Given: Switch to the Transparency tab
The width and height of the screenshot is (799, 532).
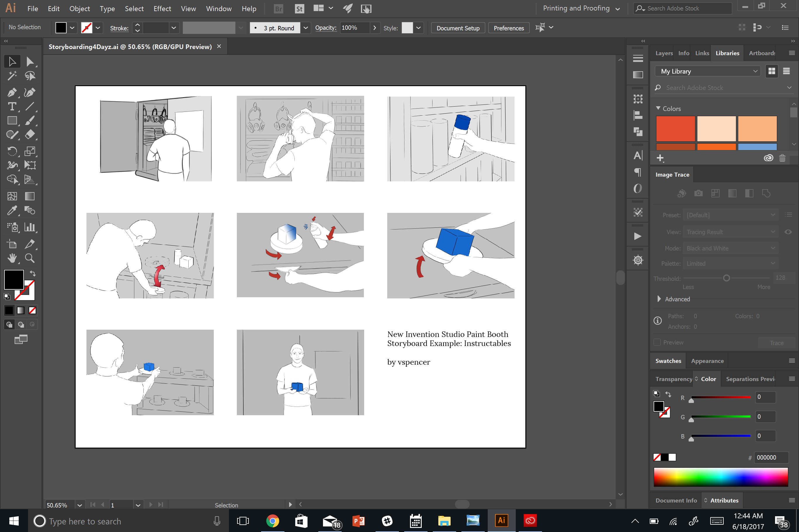Looking at the screenshot, I should 673,379.
